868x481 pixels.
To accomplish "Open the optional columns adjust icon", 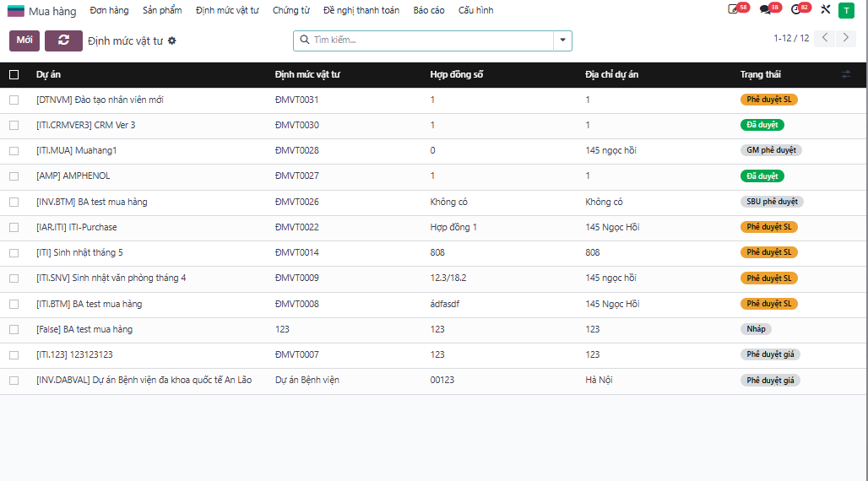I will 846,74.
